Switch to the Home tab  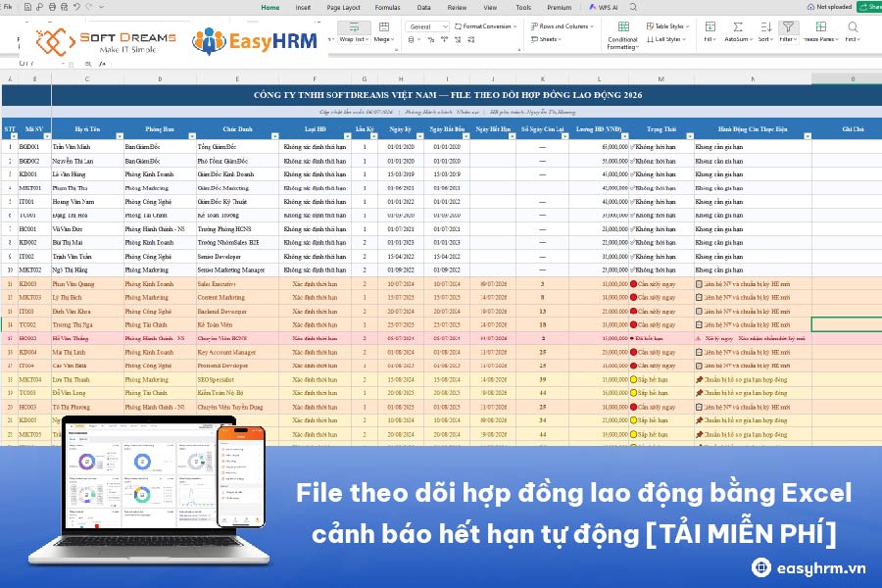[270, 7]
